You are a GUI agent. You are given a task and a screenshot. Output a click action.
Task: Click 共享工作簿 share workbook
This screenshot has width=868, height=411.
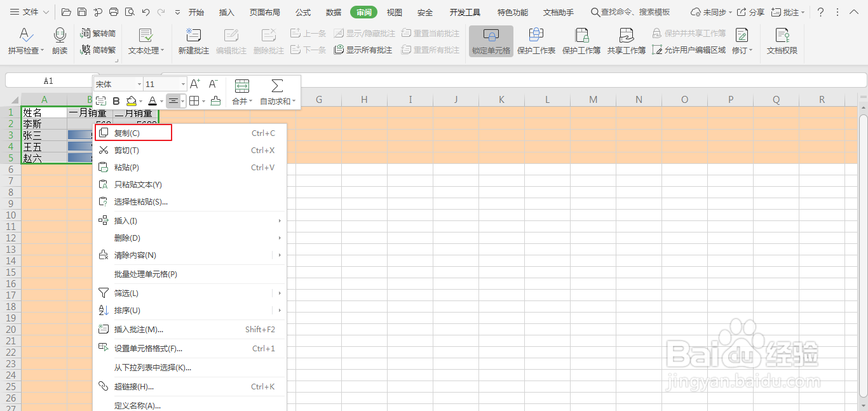pos(627,41)
